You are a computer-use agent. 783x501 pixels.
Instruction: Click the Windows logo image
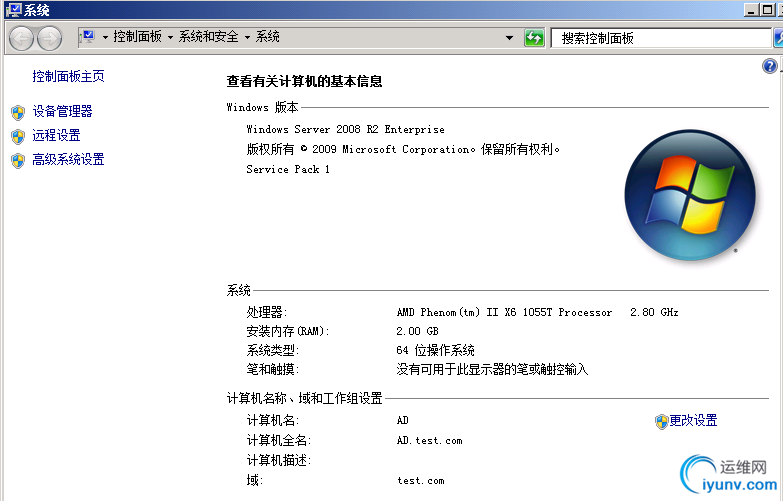click(690, 195)
